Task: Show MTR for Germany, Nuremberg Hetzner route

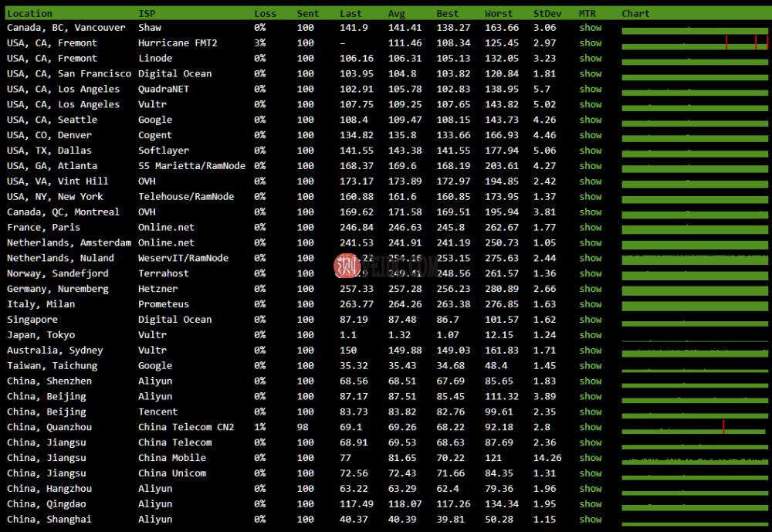Action: coord(590,288)
